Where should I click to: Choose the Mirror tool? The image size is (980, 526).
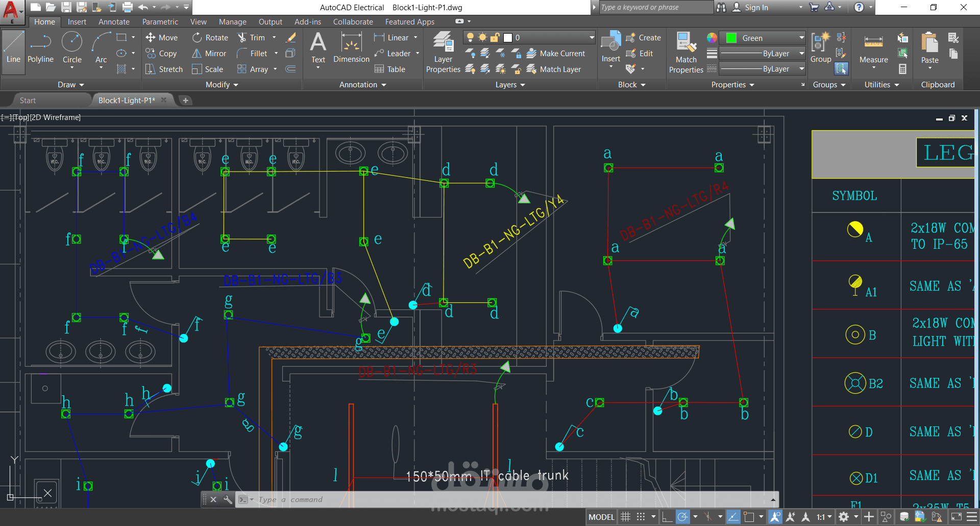click(x=209, y=53)
